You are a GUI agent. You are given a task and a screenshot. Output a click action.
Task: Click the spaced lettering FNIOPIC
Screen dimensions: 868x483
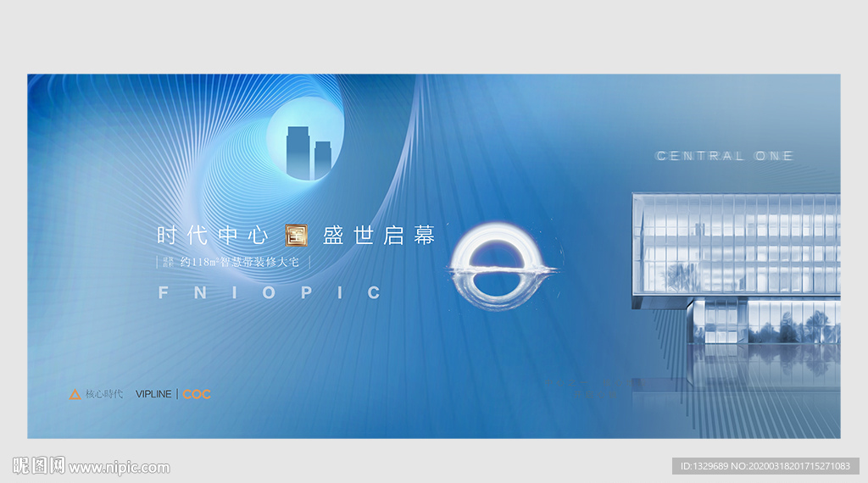[x=269, y=292]
